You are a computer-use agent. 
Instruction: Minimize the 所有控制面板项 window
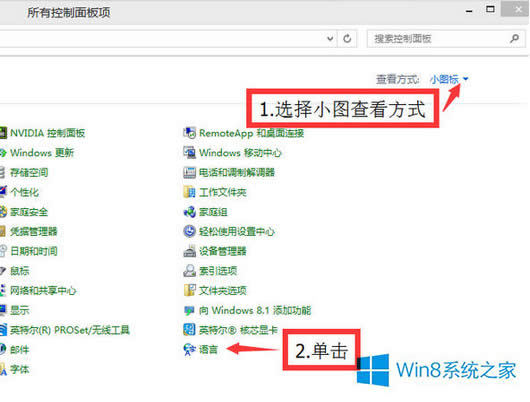(x=469, y=11)
